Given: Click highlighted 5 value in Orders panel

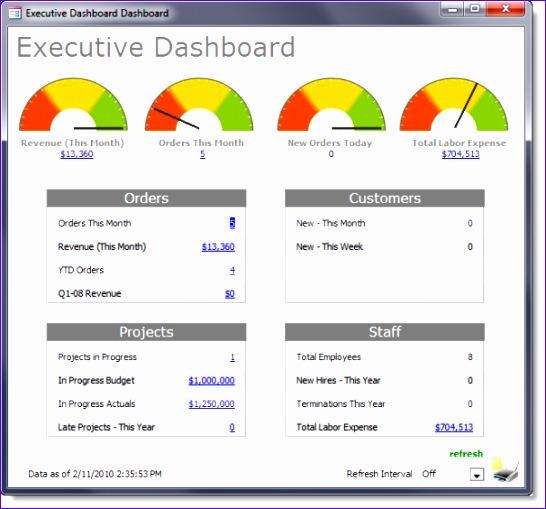Looking at the screenshot, I should click(x=232, y=223).
